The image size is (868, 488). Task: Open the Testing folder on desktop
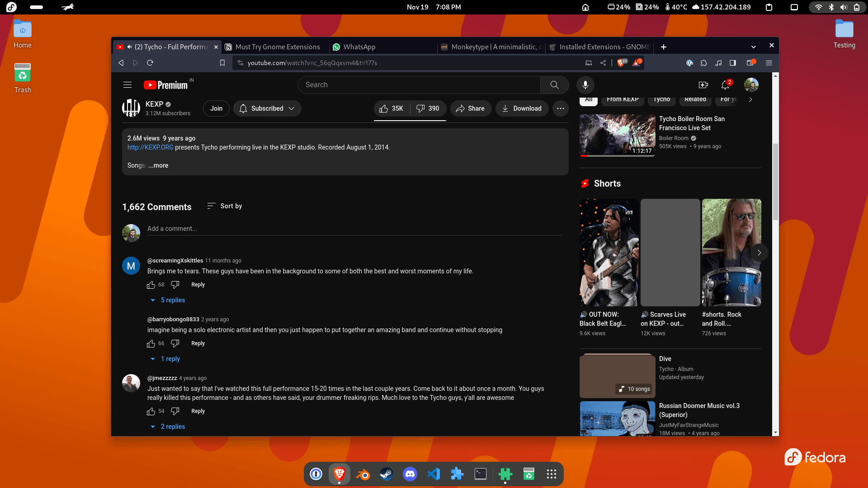pos(844,34)
